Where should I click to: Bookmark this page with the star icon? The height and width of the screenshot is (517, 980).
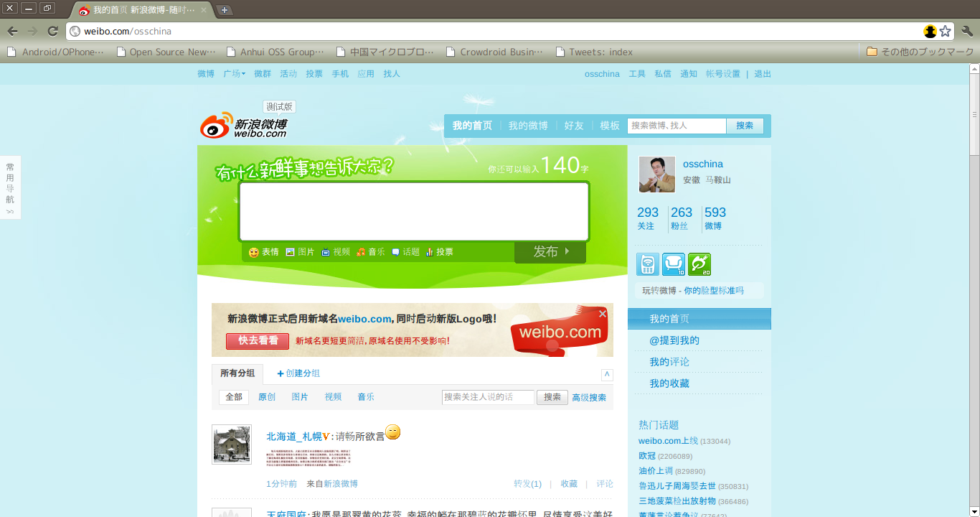pos(946,31)
